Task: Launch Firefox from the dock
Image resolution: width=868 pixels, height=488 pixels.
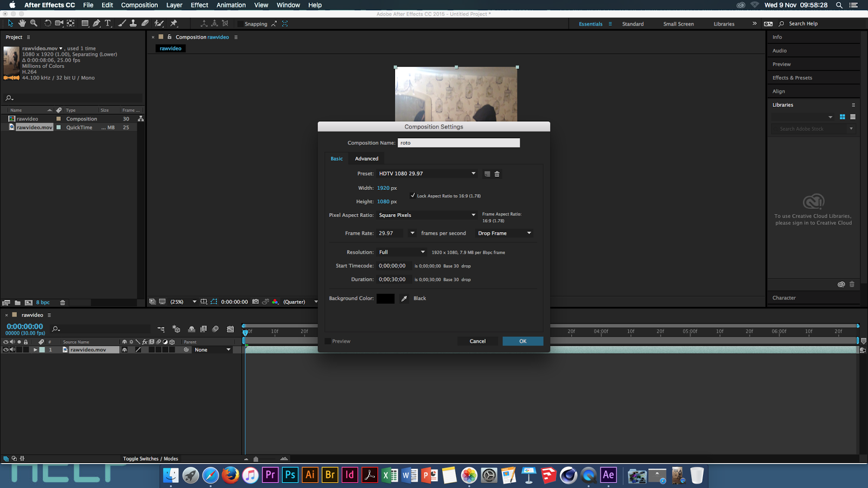Action: (231, 475)
